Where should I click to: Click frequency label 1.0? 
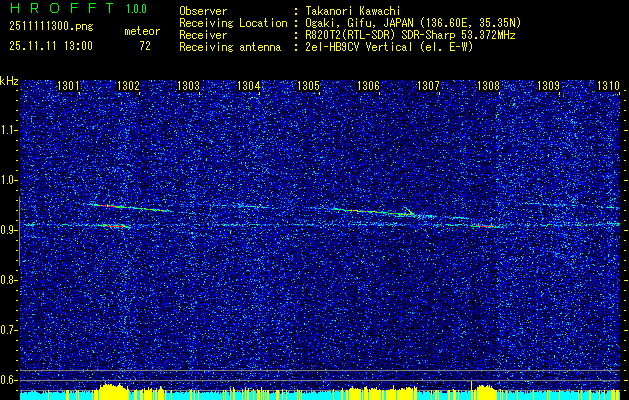pyautogui.click(x=9, y=180)
